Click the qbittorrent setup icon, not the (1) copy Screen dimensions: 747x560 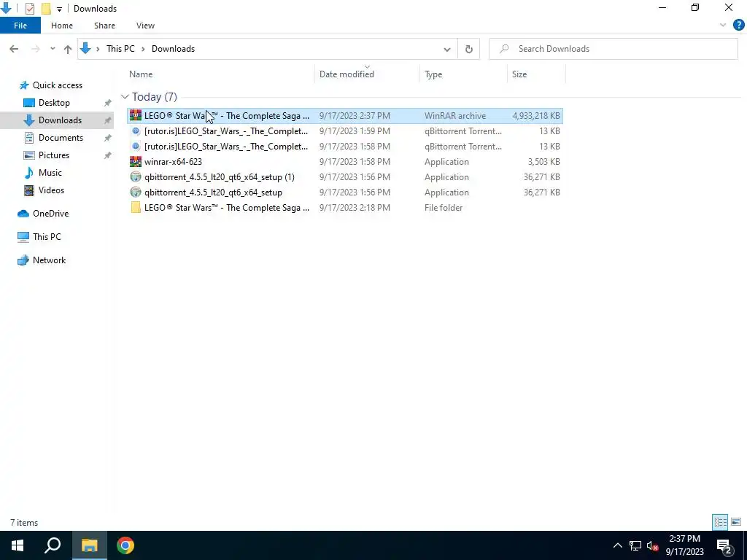[x=136, y=192]
